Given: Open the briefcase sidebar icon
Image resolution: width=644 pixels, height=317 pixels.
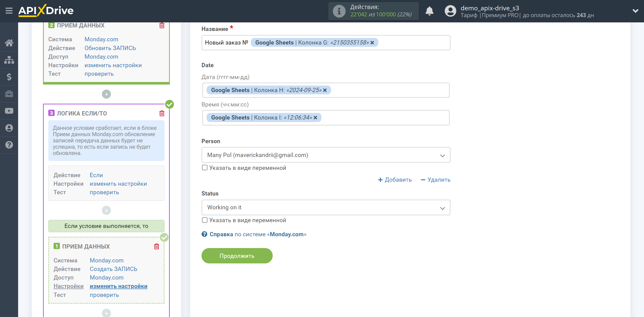Looking at the screenshot, I should point(9,94).
